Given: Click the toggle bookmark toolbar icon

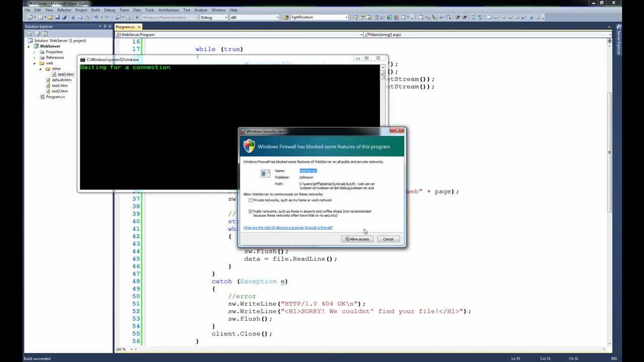Looking at the screenshot, I should pyautogui.click(x=489, y=17).
